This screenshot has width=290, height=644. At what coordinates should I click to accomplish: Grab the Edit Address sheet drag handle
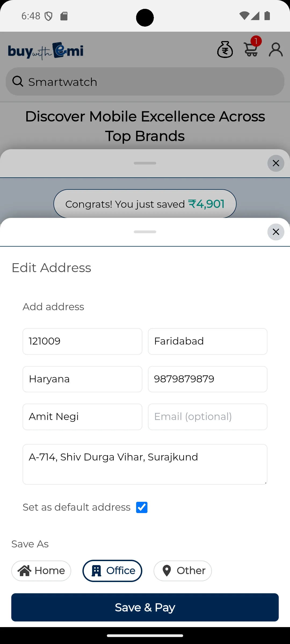[x=145, y=232]
